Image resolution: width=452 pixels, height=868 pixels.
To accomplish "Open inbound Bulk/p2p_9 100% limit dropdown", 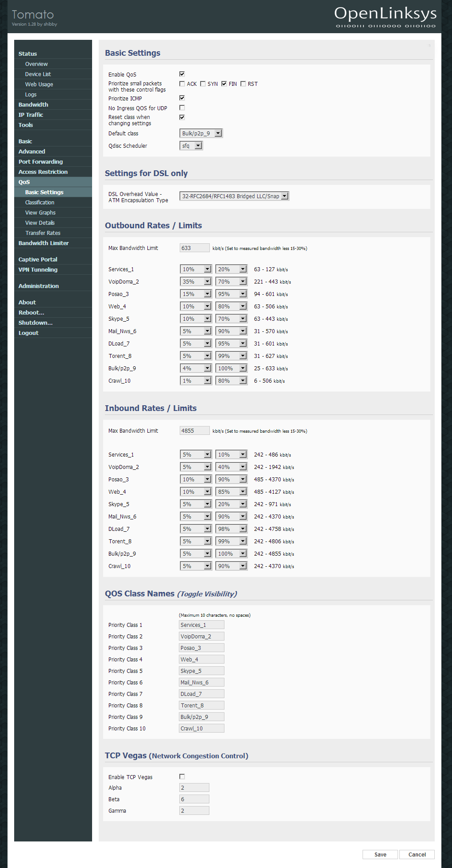I will coord(231,553).
